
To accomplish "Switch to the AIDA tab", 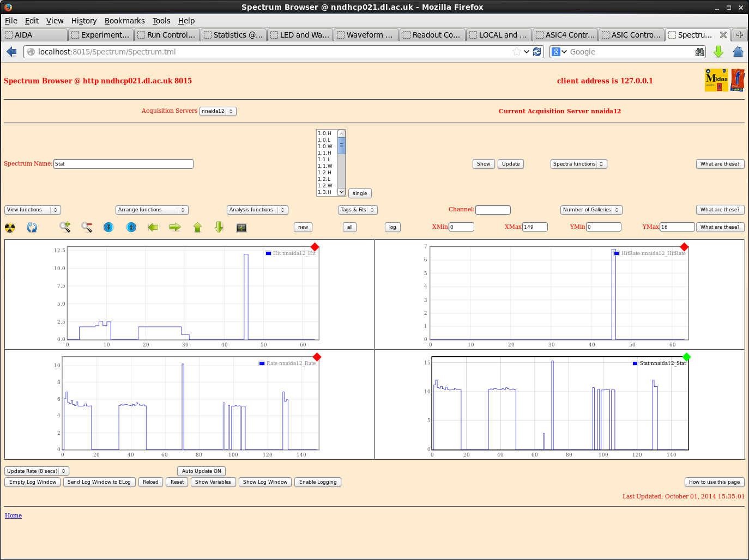I will click(35, 35).
